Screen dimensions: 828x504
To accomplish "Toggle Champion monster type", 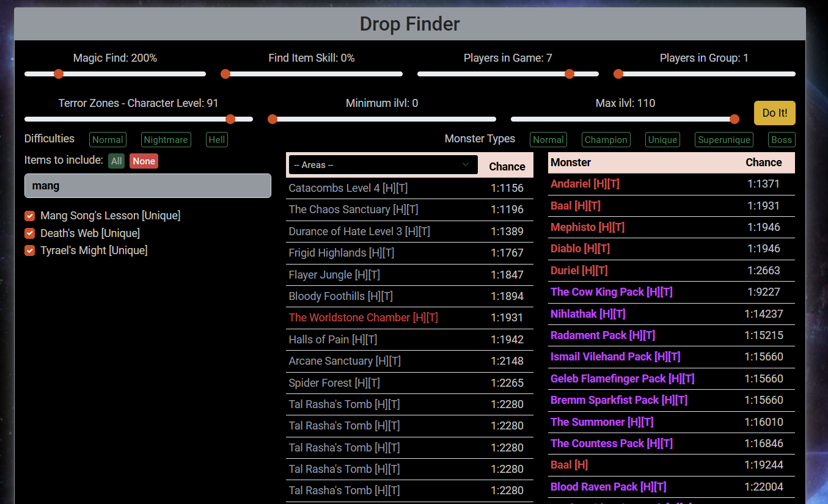I will click(606, 140).
